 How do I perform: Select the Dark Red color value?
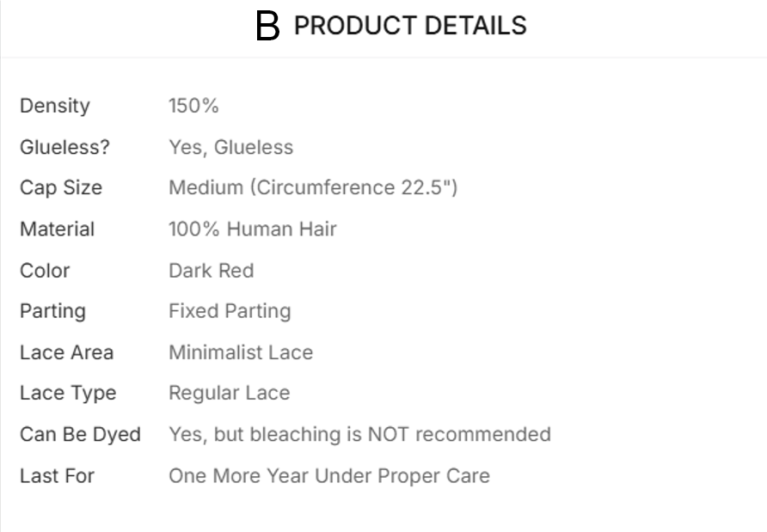[211, 270]
